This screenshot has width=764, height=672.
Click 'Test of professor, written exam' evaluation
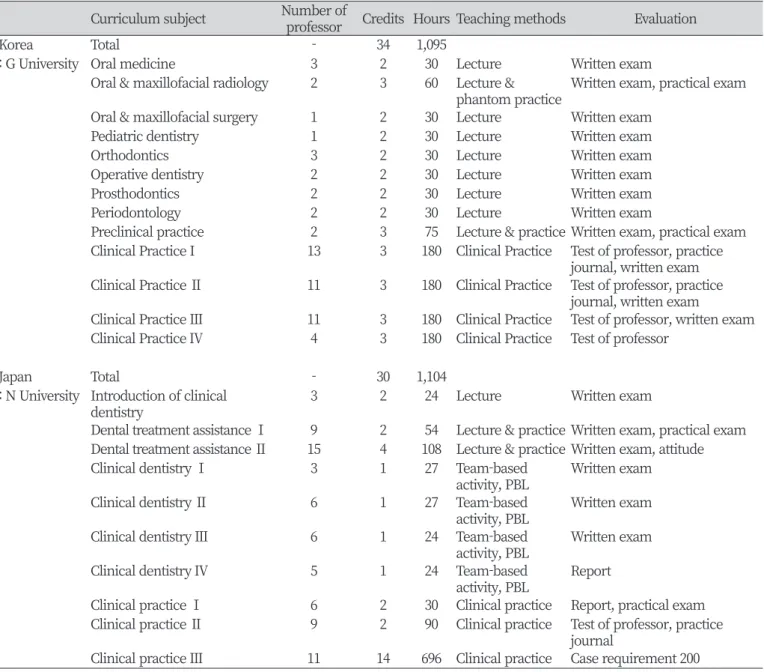(x=662, y=320)
